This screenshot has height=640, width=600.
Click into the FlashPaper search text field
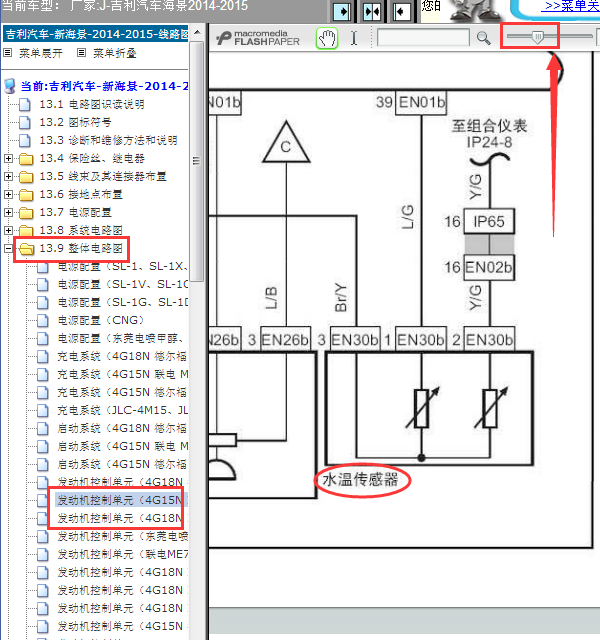423,38
